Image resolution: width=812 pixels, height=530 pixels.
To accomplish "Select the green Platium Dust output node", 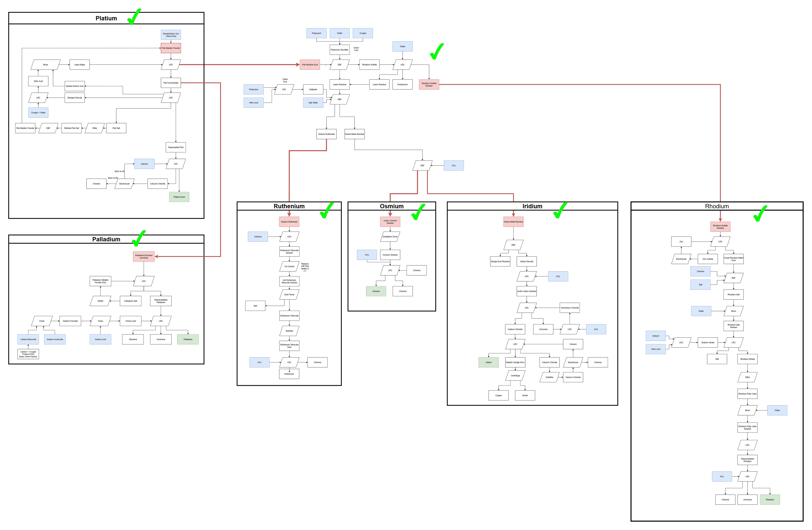I will point(179,197).
